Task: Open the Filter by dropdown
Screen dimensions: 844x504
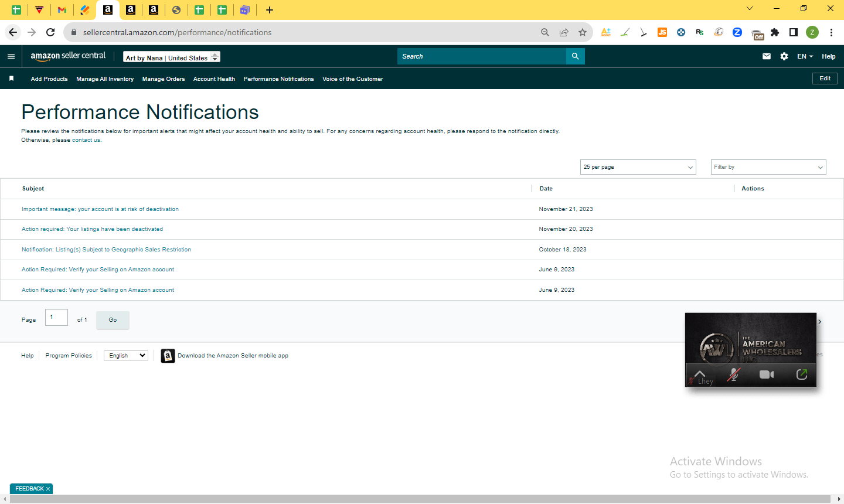Action: [768, 167]
